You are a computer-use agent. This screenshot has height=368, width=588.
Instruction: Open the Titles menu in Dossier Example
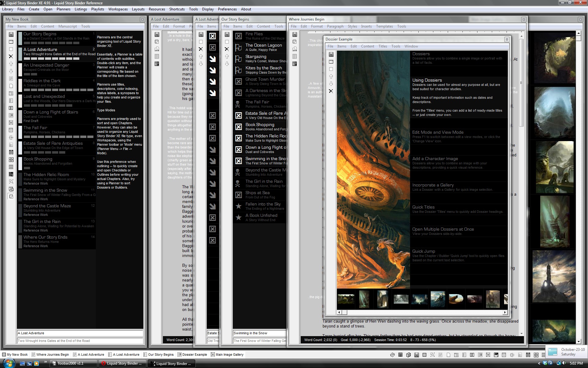(383, 46)
